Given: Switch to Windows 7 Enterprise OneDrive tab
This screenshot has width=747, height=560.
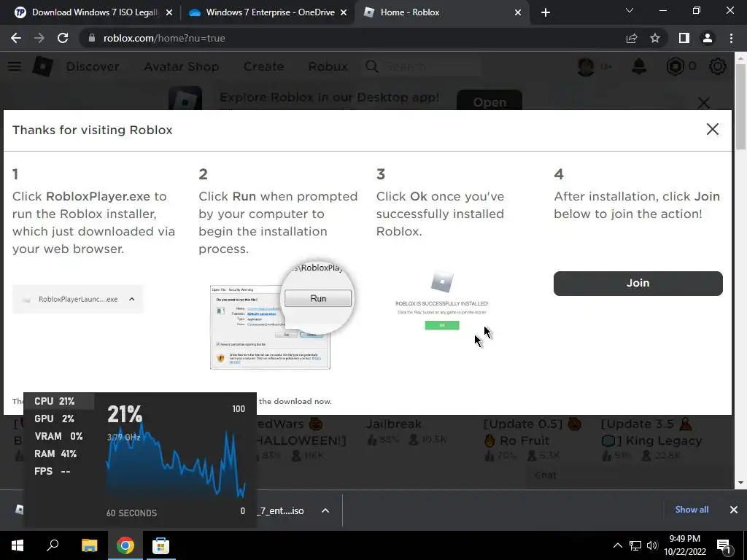Looking at the screenshot, I should coord(270,12).
